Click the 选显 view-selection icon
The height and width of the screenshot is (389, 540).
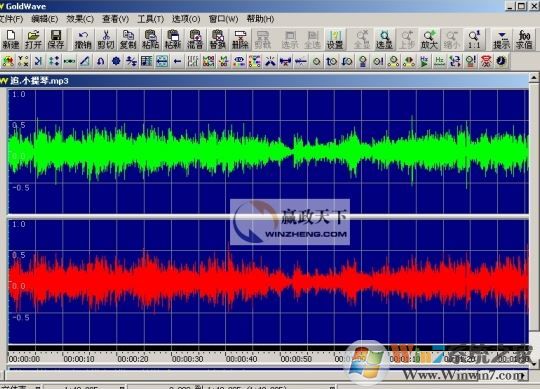[x=384, y=40]
